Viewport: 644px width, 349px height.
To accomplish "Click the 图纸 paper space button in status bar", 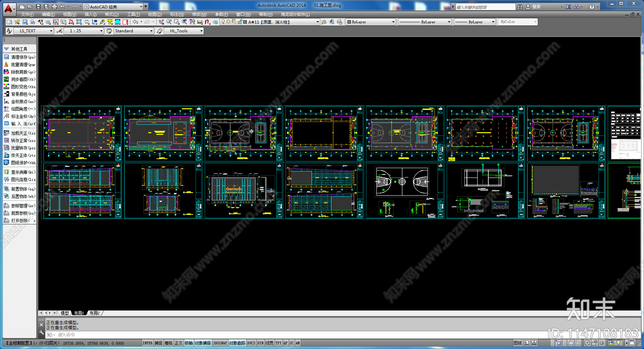I will 518,343.
